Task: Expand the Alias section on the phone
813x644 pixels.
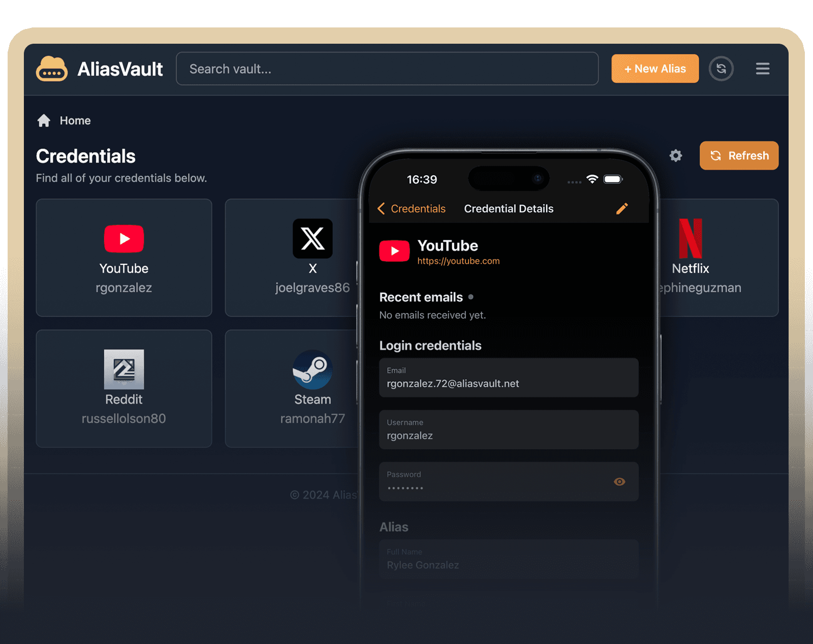Action: 394,527
